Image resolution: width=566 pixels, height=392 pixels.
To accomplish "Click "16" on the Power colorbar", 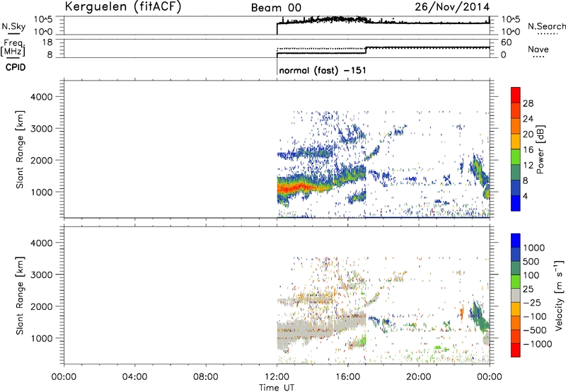I will click(528, 150).
